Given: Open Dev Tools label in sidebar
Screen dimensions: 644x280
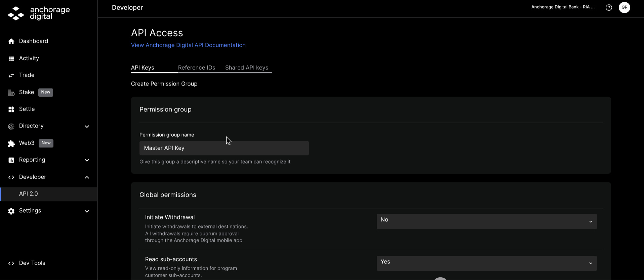Looking at the screenshot, I should tap(32, 263).
